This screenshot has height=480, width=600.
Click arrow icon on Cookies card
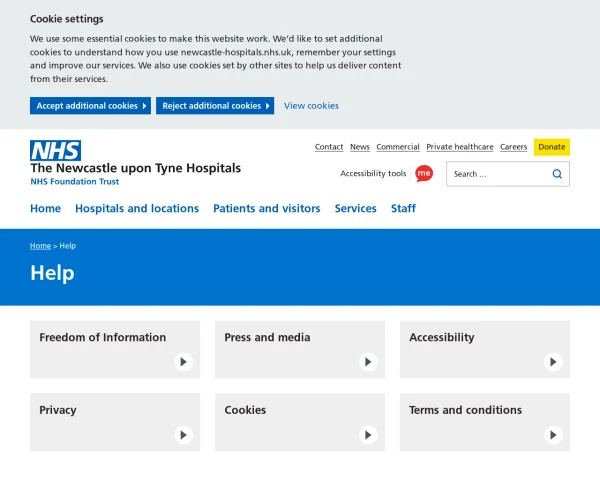(x=368, y=435)
